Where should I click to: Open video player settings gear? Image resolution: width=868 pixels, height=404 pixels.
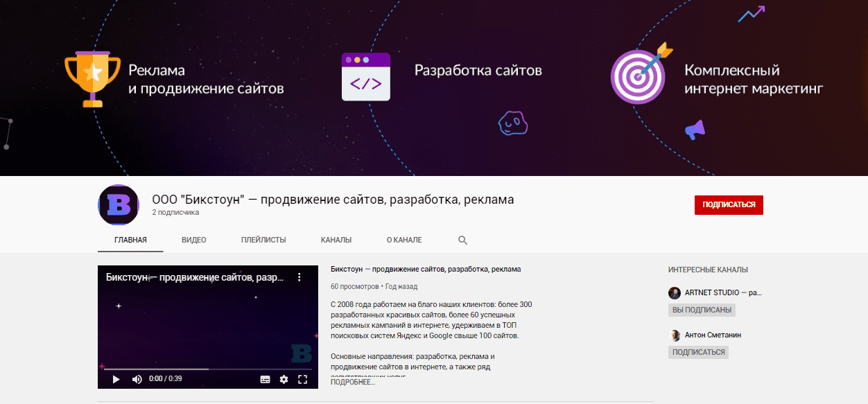point(284,379)
